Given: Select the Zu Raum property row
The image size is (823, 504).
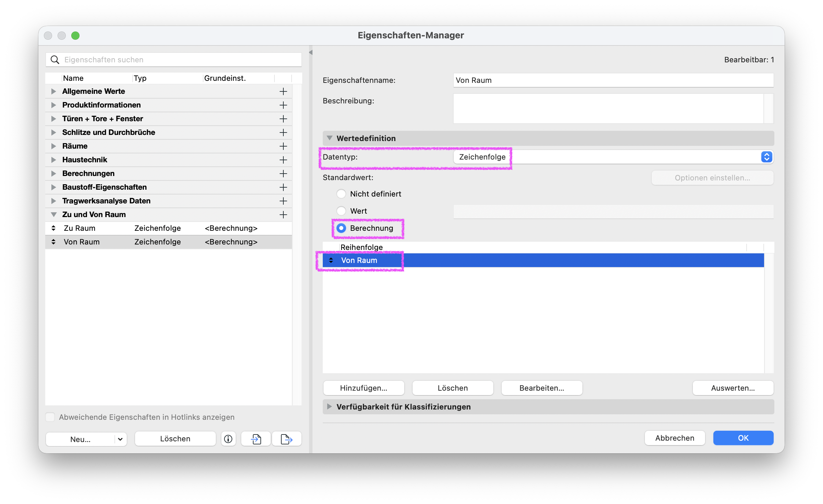Looking at the screenshot, I should pyautogui.click(x=169, y=228).
